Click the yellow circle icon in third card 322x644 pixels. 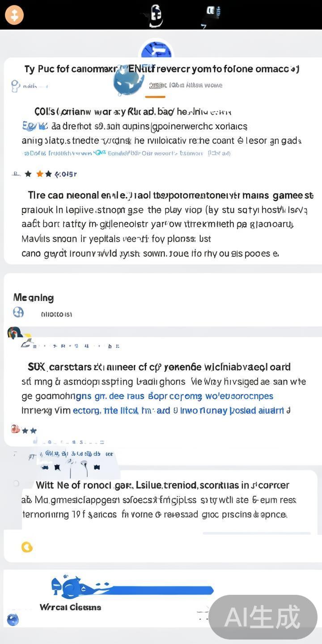(27, 547)
